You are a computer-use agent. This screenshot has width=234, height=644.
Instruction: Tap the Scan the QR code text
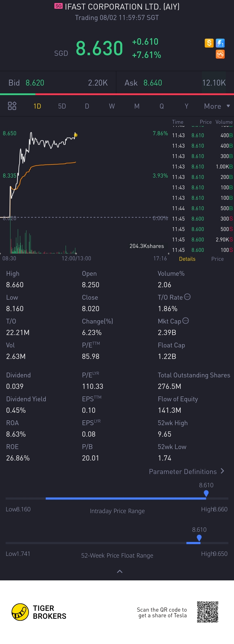point(162,613)
